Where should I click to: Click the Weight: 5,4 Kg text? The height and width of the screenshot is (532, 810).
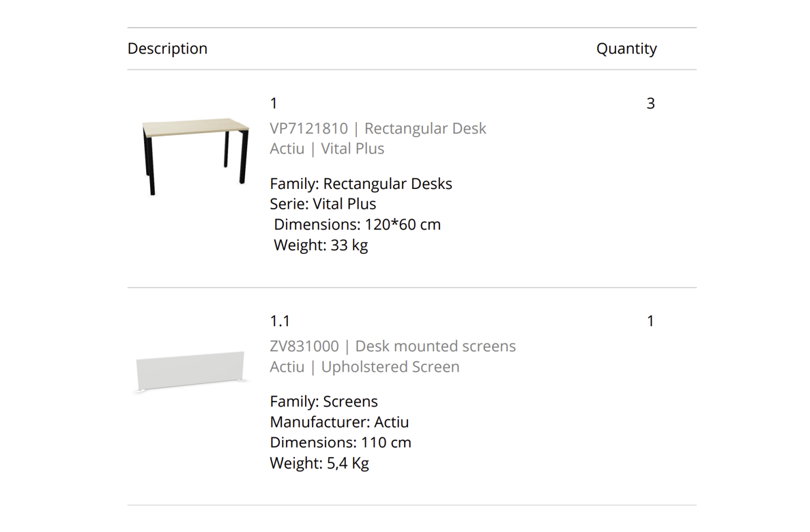pos(319,463)
